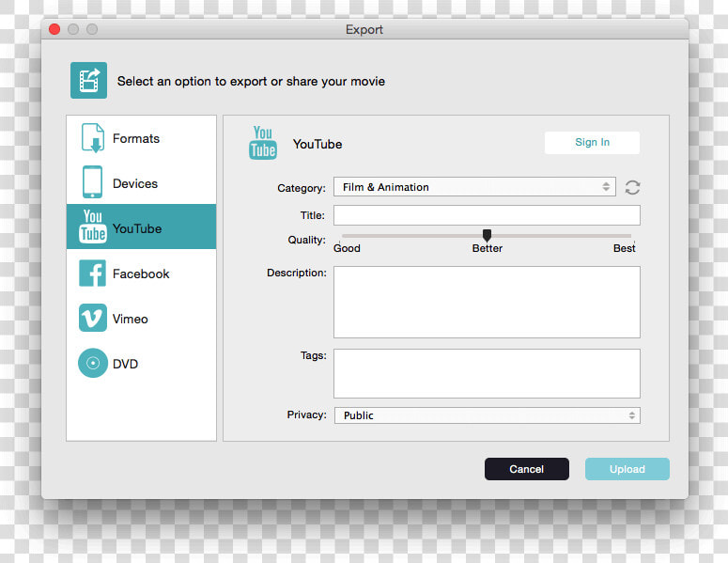
Task: Refresh categories with the circular arrows icon
Action: [x=632, y=188]
